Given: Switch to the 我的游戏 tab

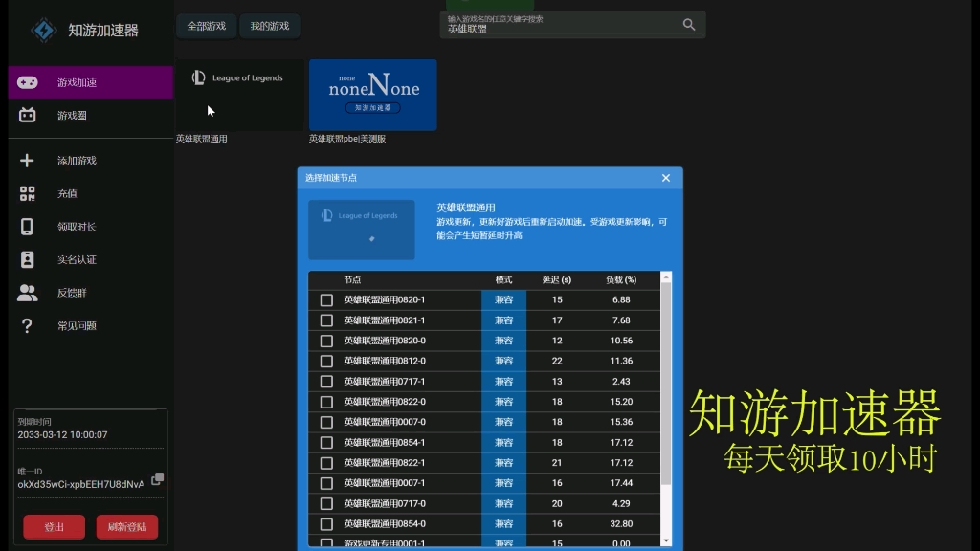Looking at the screenshot, I should [269, 26].
